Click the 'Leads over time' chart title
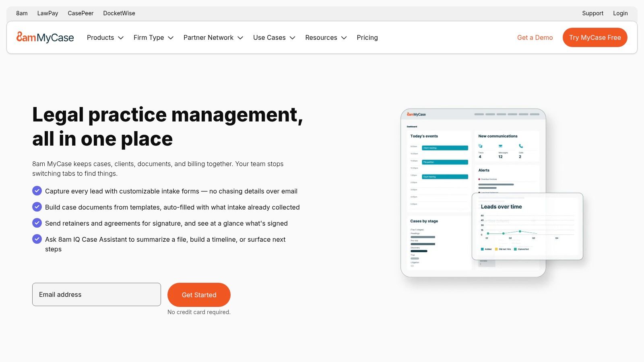This screenshot has height=362, width=644. tap(501, 206)
